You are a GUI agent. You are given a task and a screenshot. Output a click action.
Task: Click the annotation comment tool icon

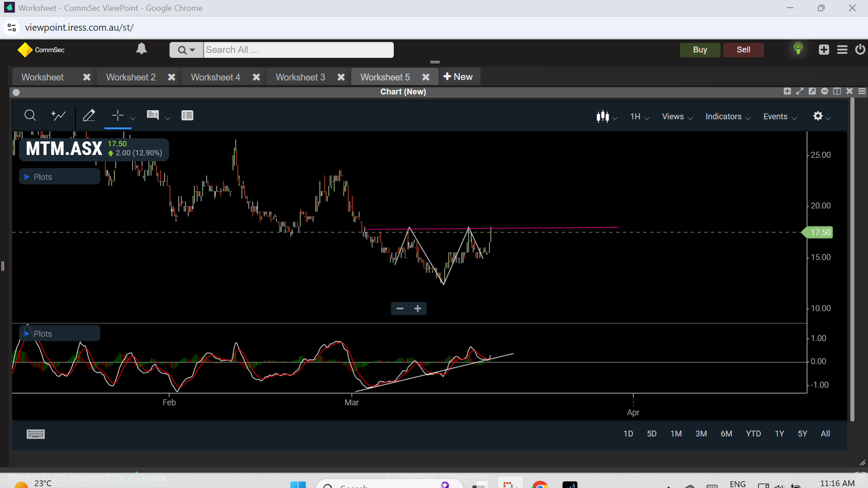(x=153, y=115)
